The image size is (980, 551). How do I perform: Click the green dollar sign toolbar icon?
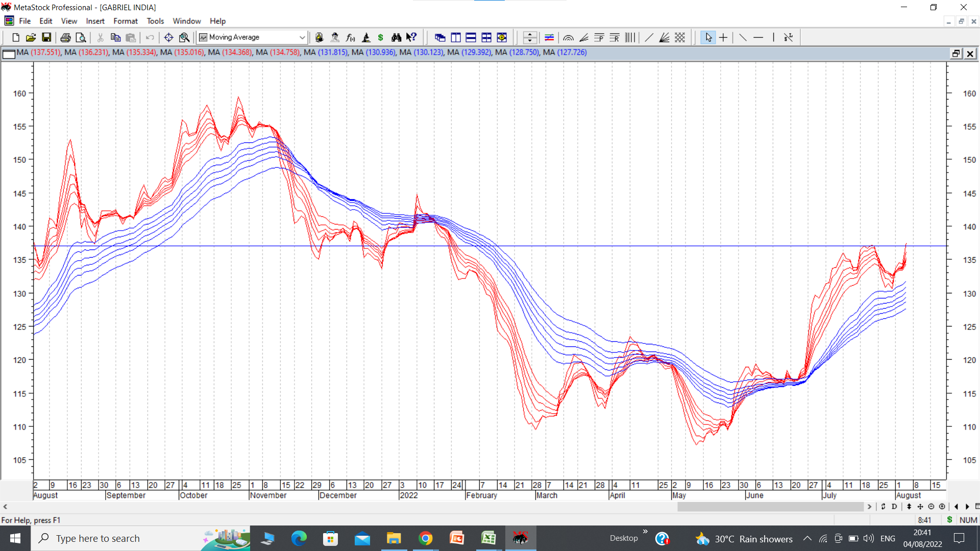click(380, 37)
